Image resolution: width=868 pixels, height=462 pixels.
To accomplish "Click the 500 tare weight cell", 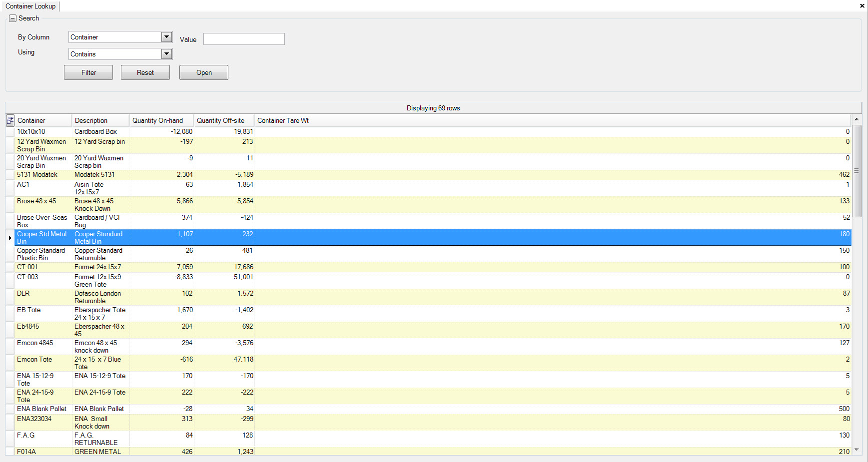I will pos(553,409).
